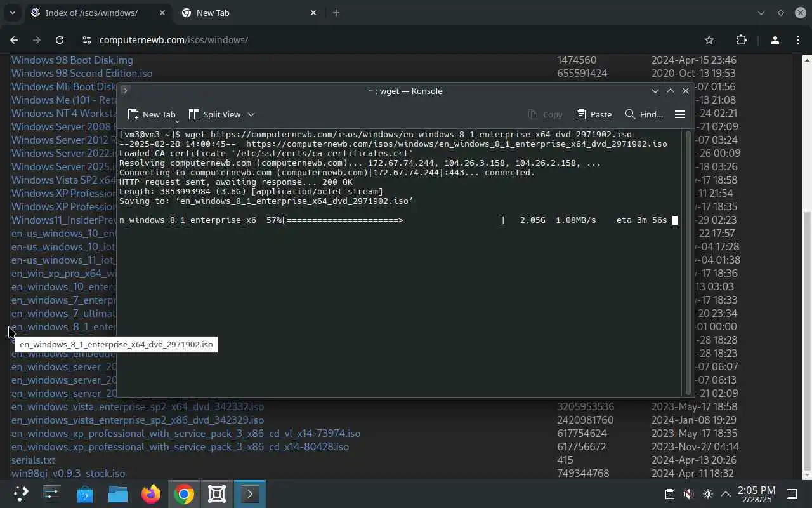812x508 pixels.
Task: Click the wget progress bar line in terminal
Action: [398, 220]
